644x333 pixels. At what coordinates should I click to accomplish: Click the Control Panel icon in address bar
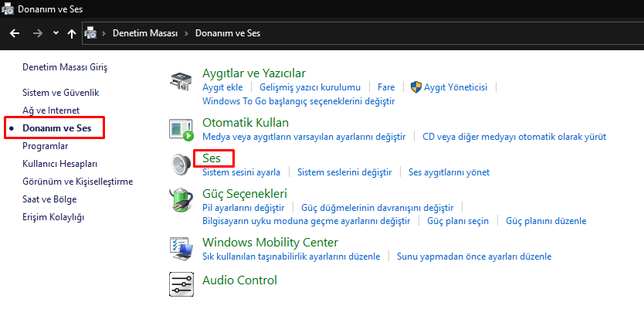[x=90, y=33]
